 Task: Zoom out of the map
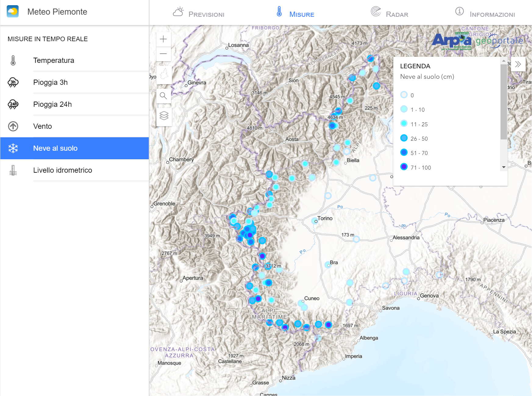click(x=163, y=54)
